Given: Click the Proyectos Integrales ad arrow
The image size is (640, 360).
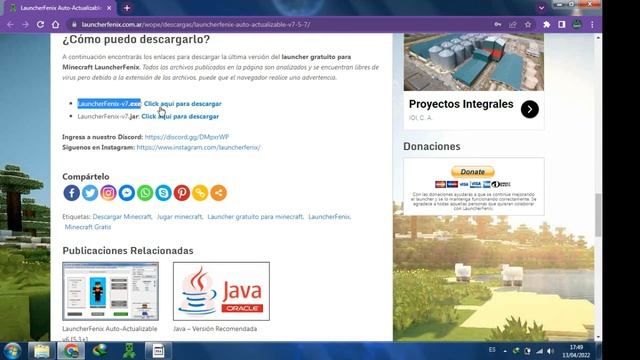Looking at the screenshot, I should (529, 109).
